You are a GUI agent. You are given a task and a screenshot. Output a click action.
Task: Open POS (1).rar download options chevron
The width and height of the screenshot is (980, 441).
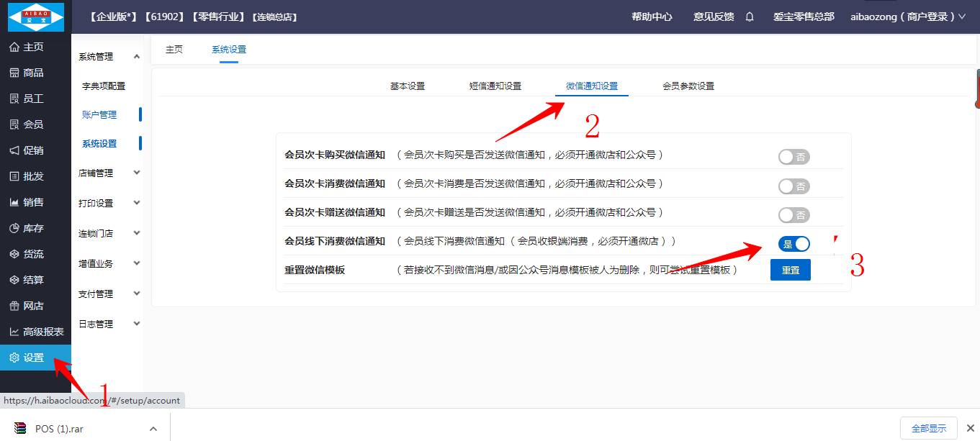pyautogui.click(x=153, y=429)
